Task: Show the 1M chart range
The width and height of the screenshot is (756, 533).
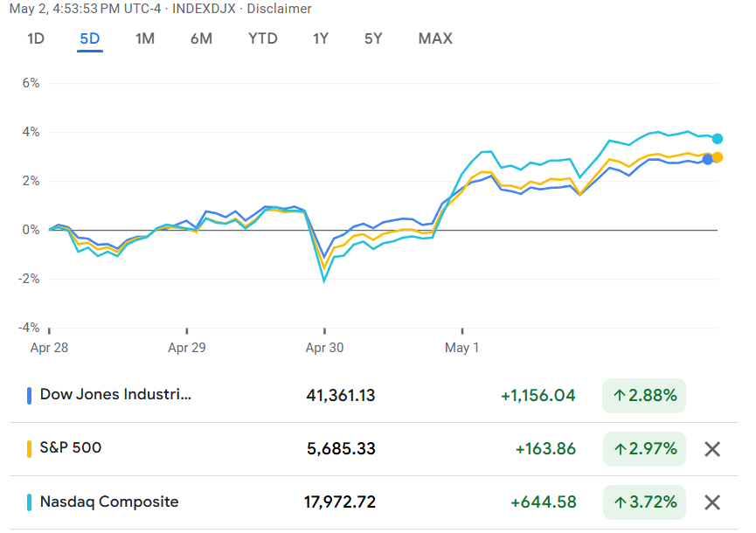Action: coord(144,38)
